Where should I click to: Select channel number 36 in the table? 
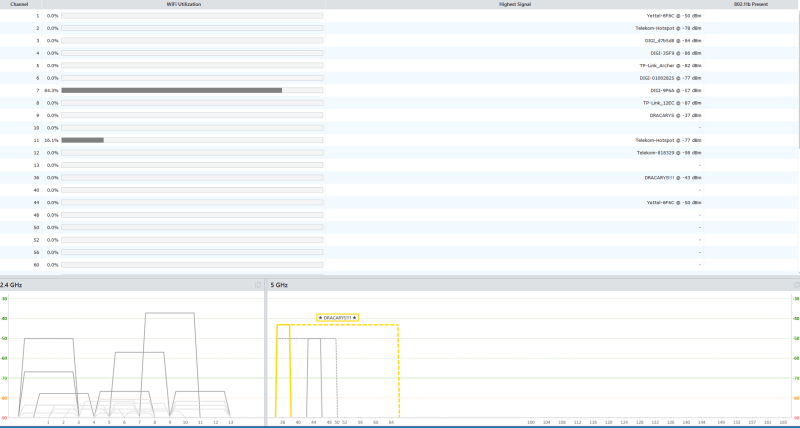pos(36,178)
